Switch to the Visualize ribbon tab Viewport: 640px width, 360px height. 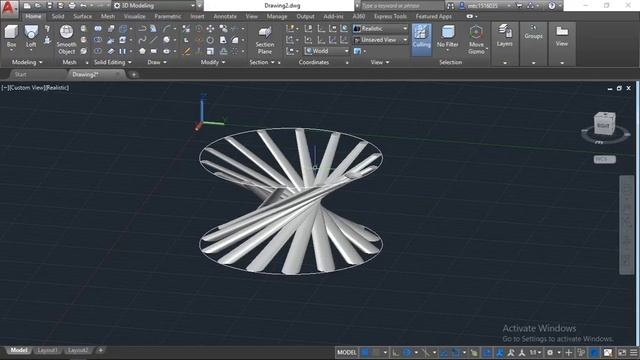pyautogui.click(x=134, y=16)
